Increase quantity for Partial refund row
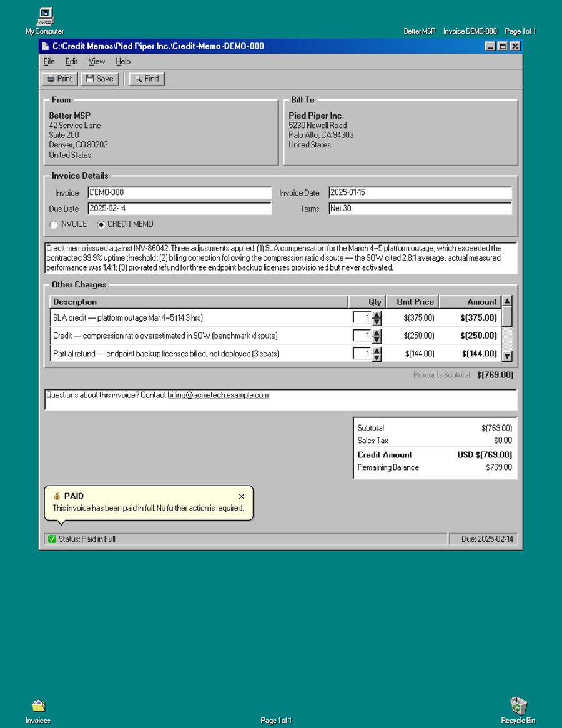This screenshot has width=562, height=728. point(377,351)
